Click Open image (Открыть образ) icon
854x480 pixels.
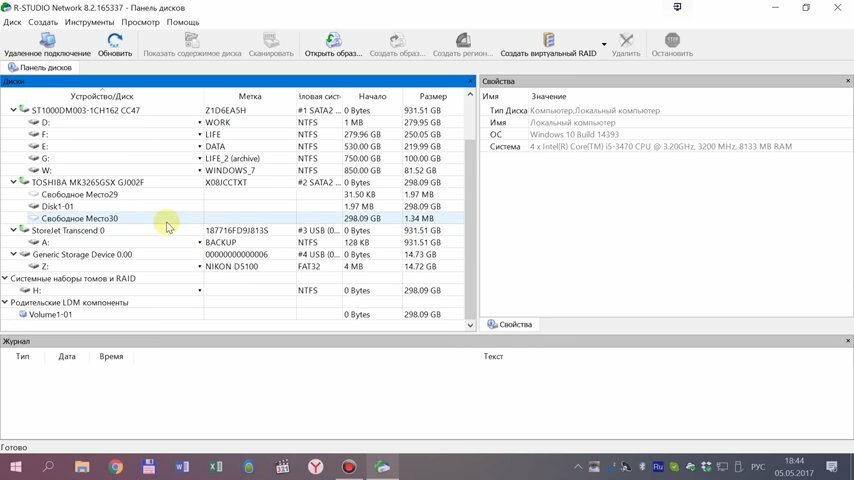coord(333,44)
